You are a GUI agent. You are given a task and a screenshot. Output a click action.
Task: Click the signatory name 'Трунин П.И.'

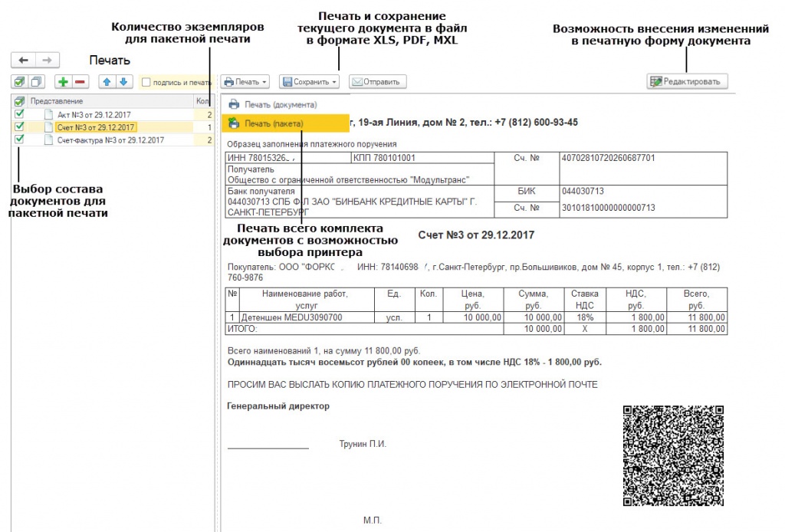[x=363, y=444]
